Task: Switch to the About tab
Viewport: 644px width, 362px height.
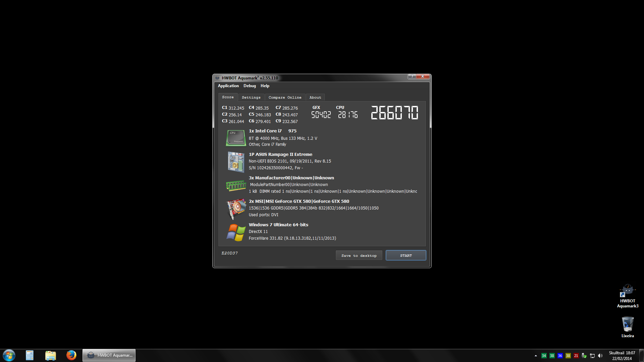Action: tap(315, 98)
